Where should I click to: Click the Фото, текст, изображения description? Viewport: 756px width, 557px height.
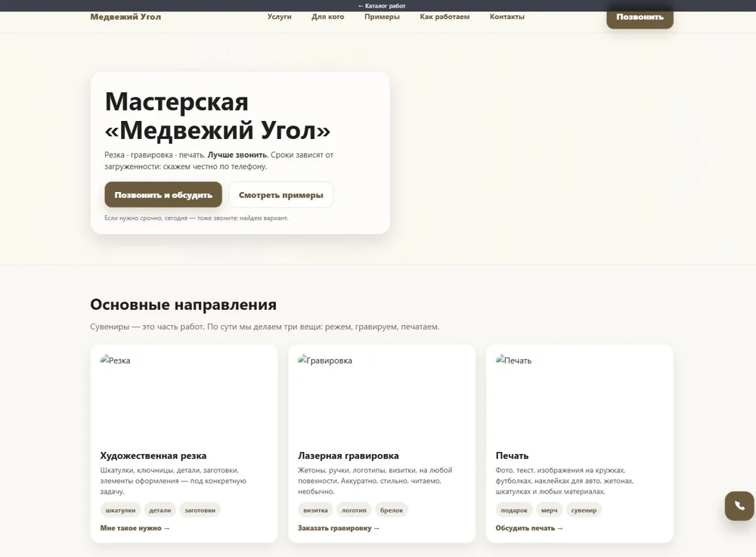[x=565, y=481]
